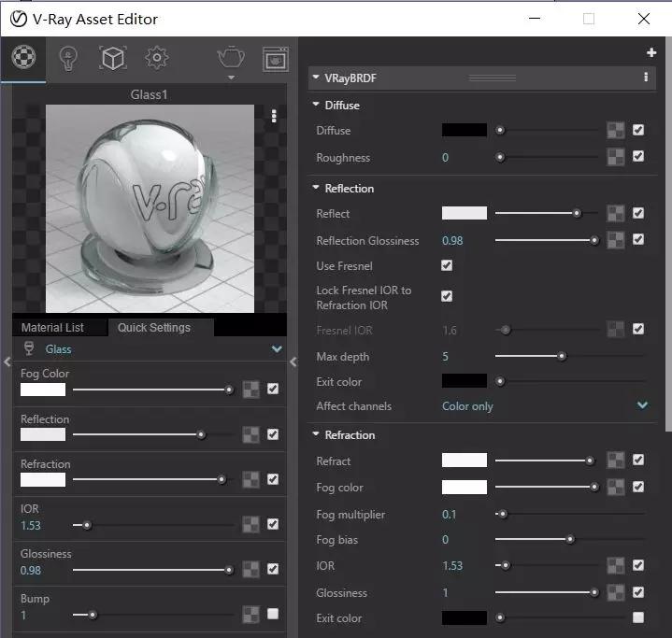Screen dimensions: 672x638
Task: Open Quick Settings Fog Color swatch
Action: point(43,390)
